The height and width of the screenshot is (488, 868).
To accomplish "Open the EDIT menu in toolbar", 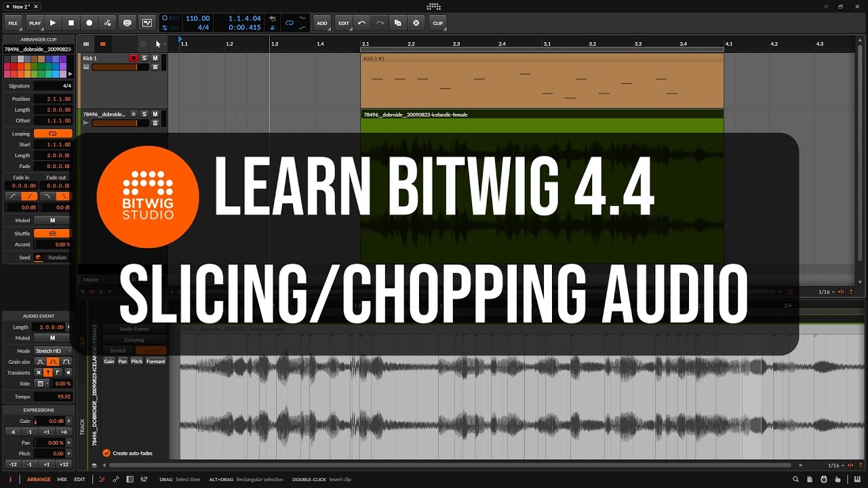I will coord(344,23).
